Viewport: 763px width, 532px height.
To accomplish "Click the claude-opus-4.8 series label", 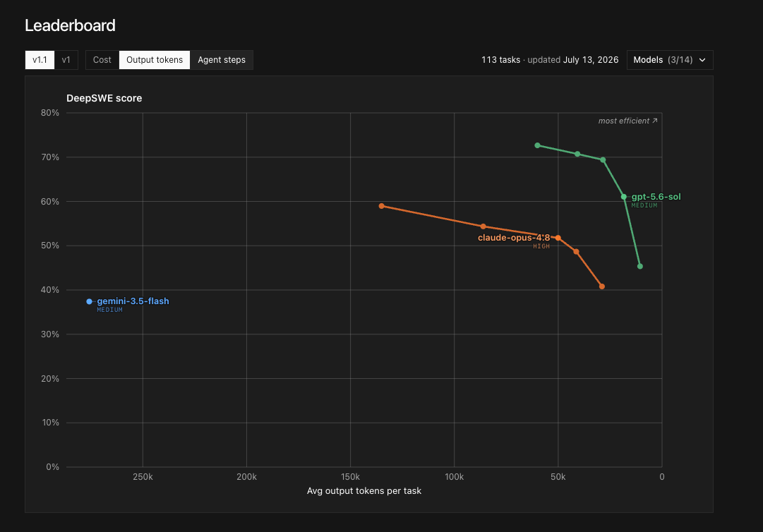I will point(514,237).
